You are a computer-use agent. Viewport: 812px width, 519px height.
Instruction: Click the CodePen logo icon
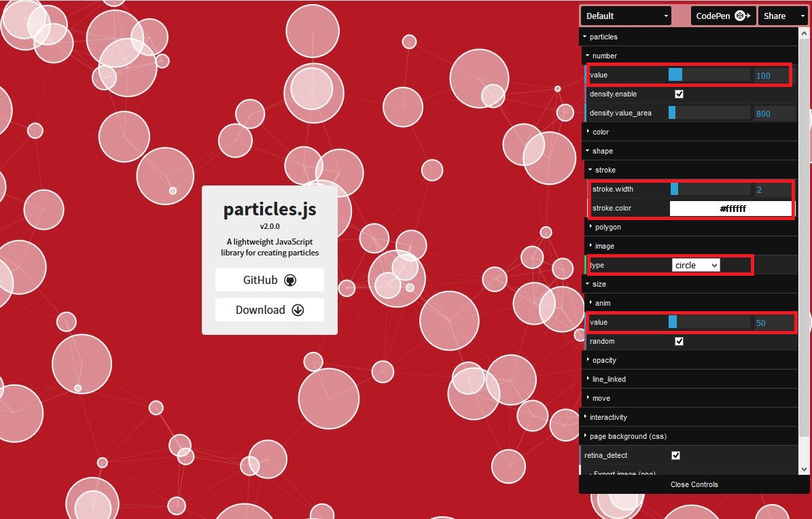(743, 16)
